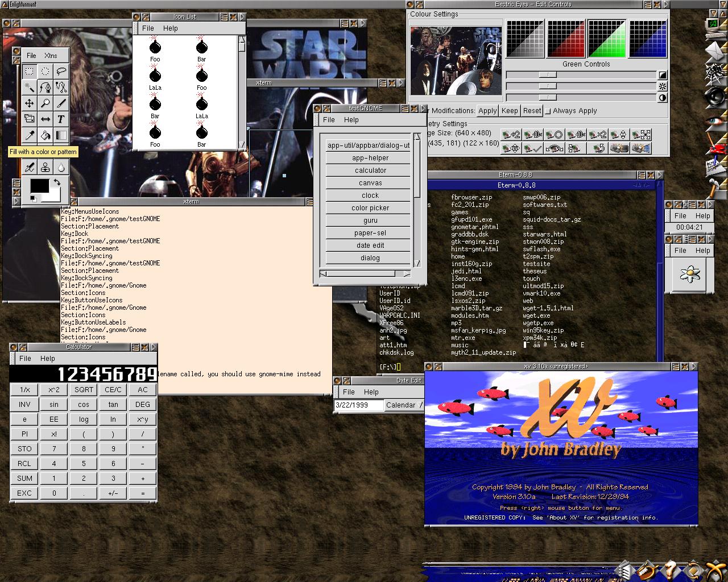Click the black foreground color swatch
Viewport: 728px width, 582px height.
(x=39, y=186)
